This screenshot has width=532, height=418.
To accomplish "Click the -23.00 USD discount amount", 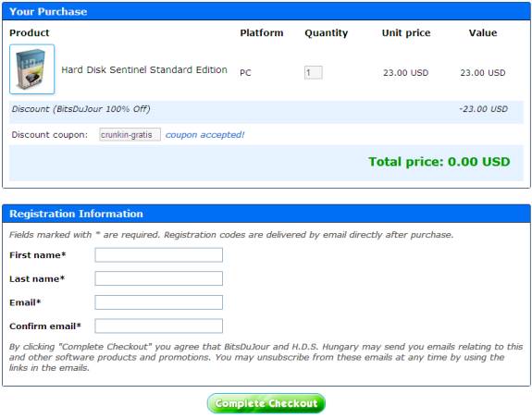I will point(484,109).
